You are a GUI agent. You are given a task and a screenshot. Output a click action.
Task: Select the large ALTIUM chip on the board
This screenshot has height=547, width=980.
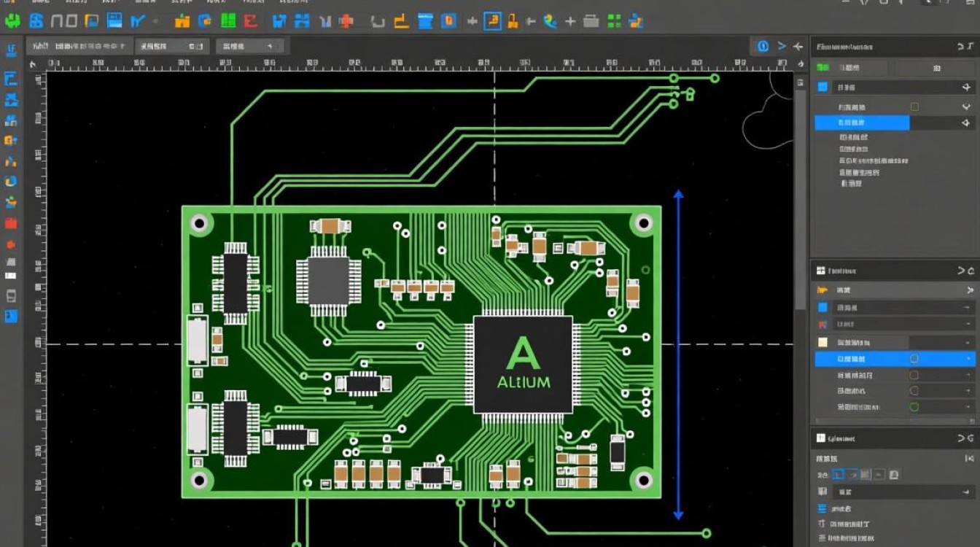pos(523,363)
